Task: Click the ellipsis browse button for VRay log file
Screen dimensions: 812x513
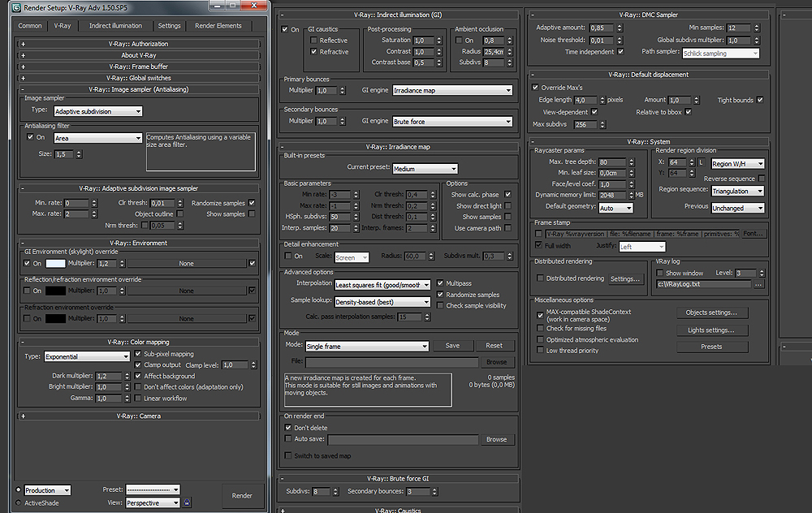Action: click(758, 284)
